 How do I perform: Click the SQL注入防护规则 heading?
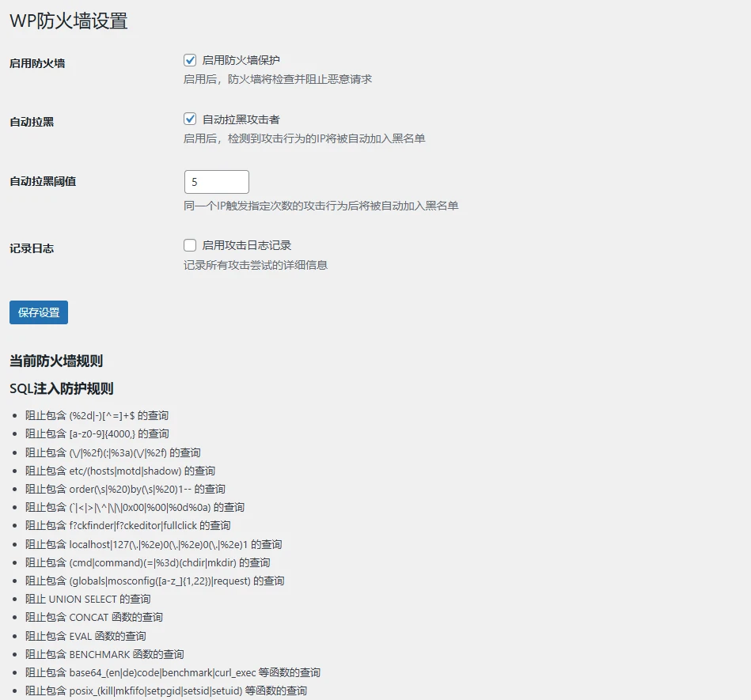(62, 389)
